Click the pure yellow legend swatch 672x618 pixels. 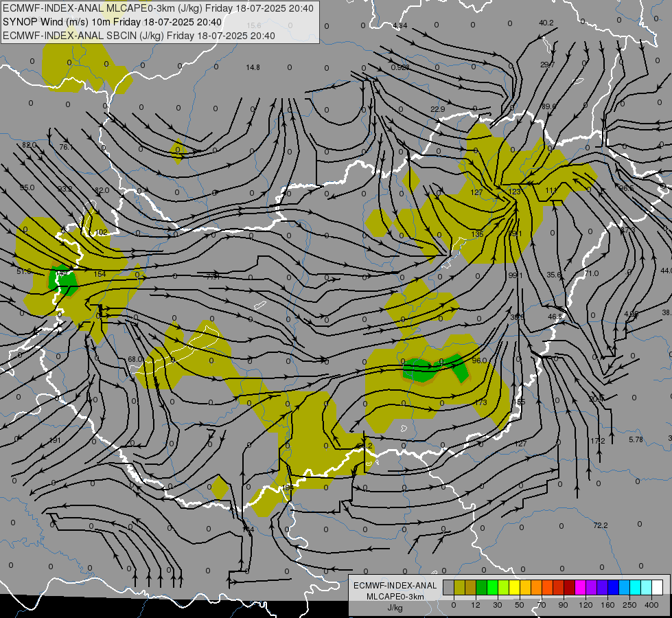[514, 588]
